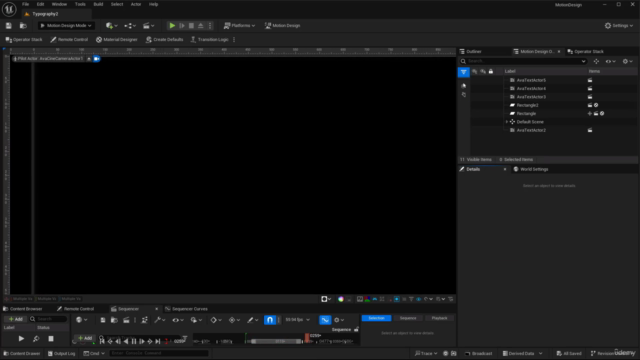
Task: Open the Trace dropdown in the status bar
Action: point(426,353)
